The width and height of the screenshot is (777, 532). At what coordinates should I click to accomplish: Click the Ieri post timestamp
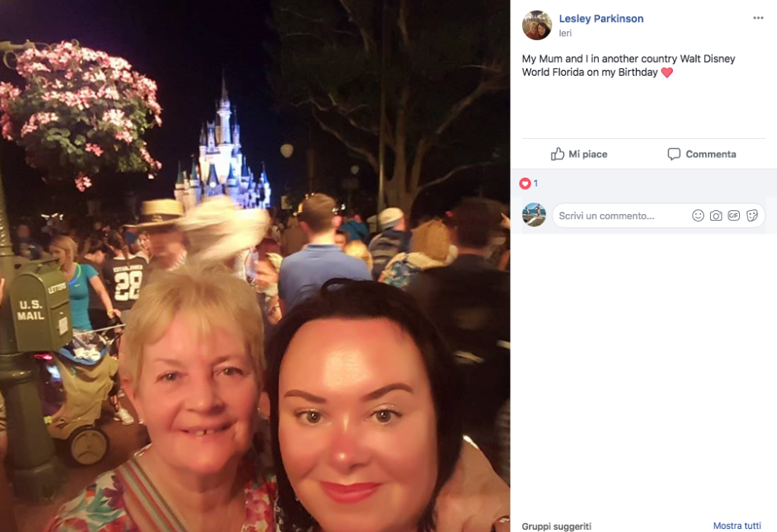[x=565, y=33]
